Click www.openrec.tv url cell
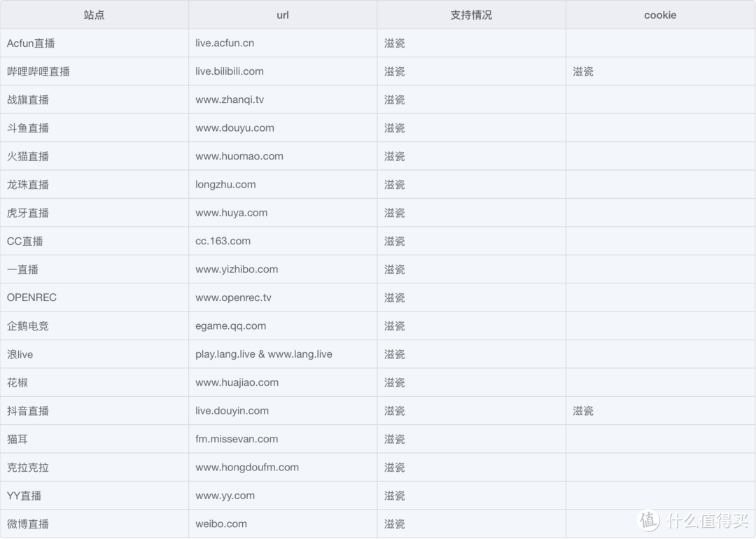The image size is (756, 539). [x=283, y=297]
